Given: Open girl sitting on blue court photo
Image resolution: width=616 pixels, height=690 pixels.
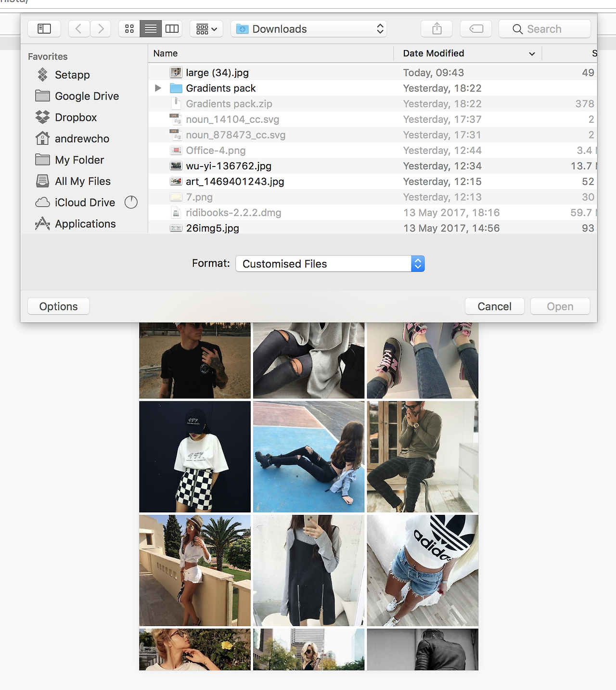Looking at the screenshot, I should point(308,457).
